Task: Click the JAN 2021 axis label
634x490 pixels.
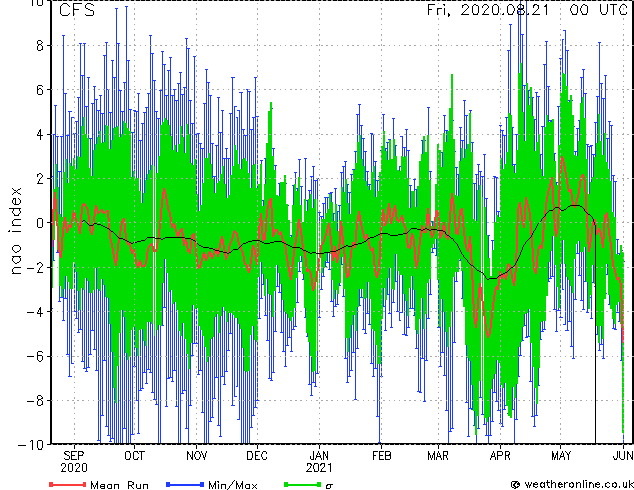Action: click(319, 462)
